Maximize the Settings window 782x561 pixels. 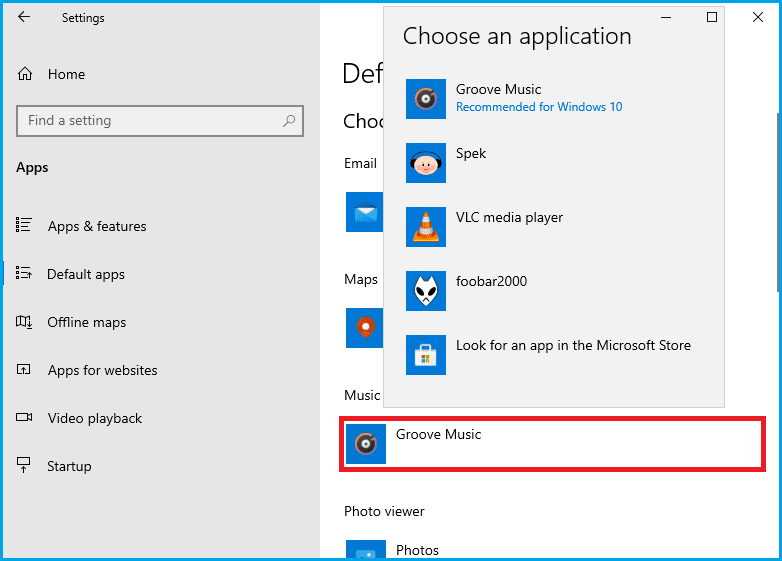(x=712, y=17)
